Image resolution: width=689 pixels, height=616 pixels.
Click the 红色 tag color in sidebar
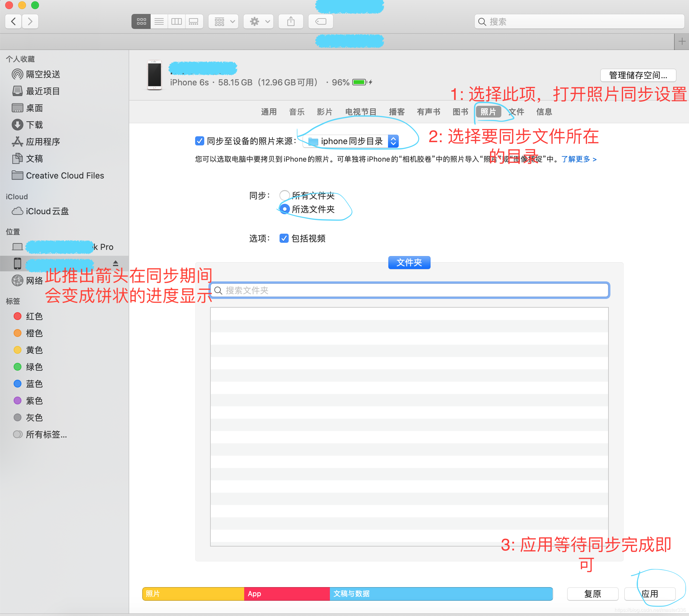click(x=34, y=316)
